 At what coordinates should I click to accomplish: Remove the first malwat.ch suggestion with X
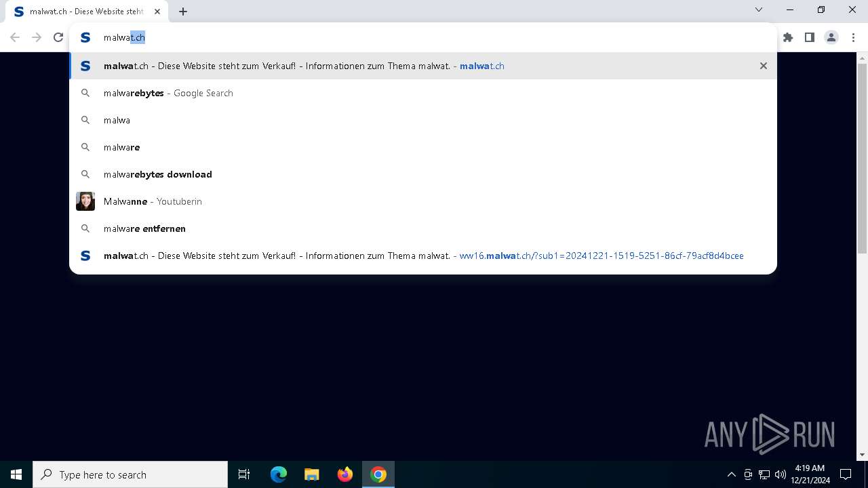pyautogui.click(x=764, y=66)
